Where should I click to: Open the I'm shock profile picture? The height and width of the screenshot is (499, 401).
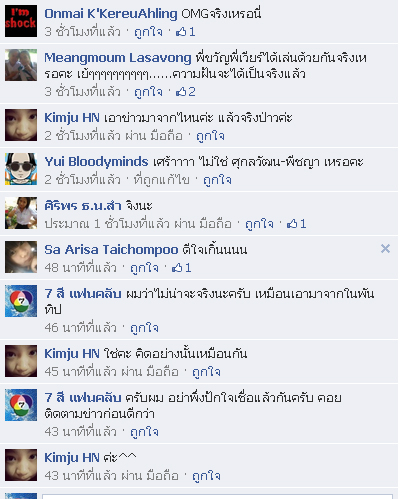pos(21,21)
